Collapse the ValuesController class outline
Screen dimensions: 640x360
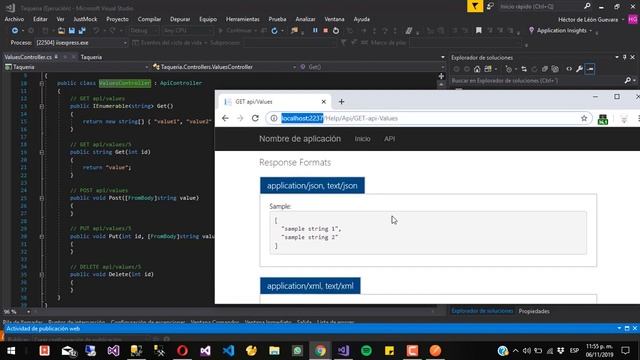pyautogui.click(x=42, y=83)
